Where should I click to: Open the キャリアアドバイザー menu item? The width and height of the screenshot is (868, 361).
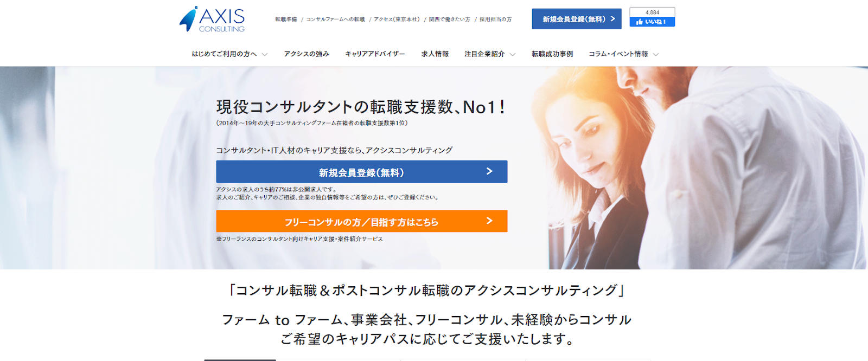pos(375,54)
